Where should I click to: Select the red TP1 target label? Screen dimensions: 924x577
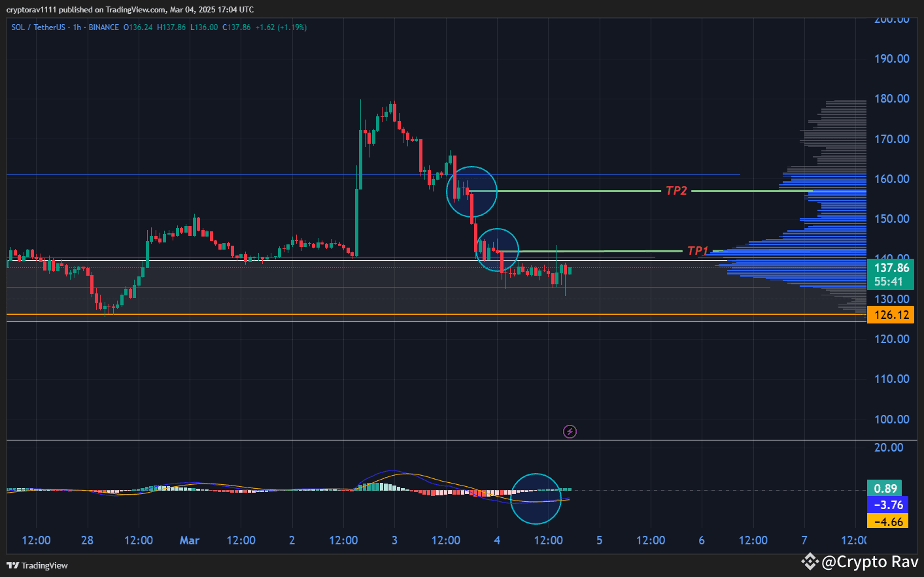click(698, 250)
